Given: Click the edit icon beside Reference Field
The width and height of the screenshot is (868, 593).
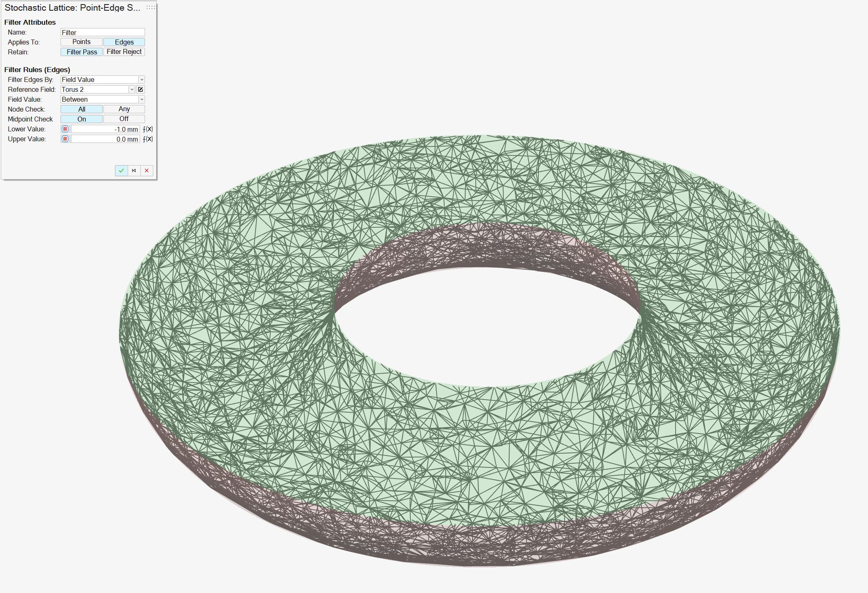Looking at the screenshot, I should click(140, 89).
